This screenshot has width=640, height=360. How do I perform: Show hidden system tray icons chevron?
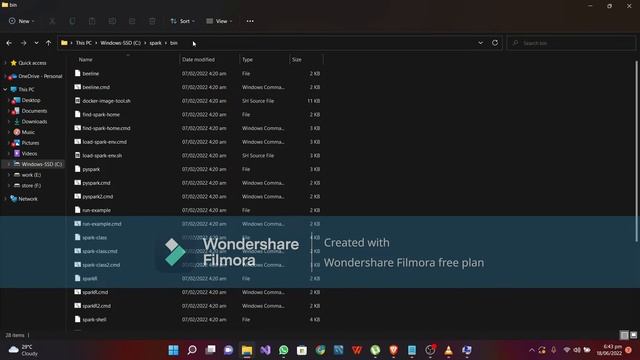(531, 350)
